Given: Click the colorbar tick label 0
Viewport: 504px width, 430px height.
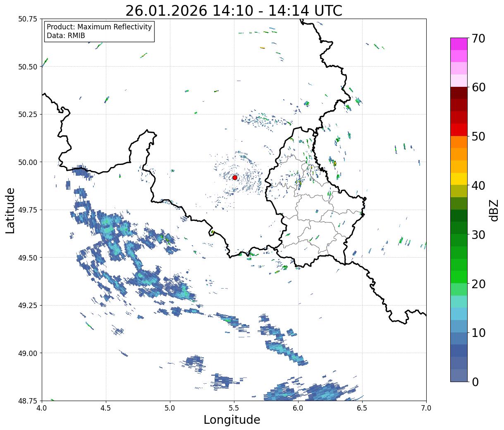Looking at the screenshot, I should click(x=475, y=382).
